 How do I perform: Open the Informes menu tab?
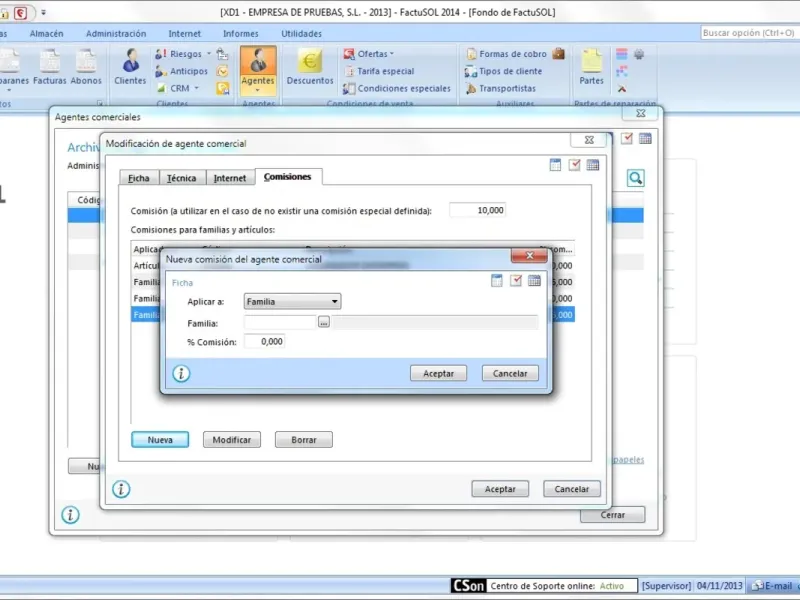pos(240,34)
